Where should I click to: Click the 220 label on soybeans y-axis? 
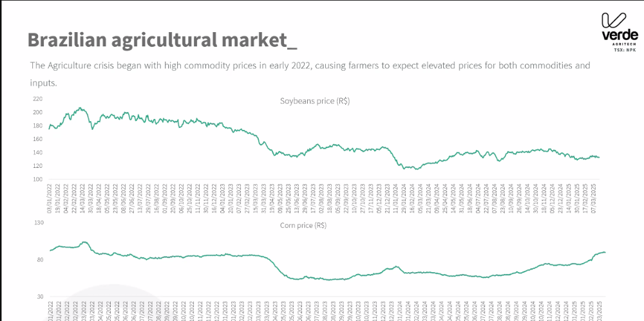click(x=37, y=99)
